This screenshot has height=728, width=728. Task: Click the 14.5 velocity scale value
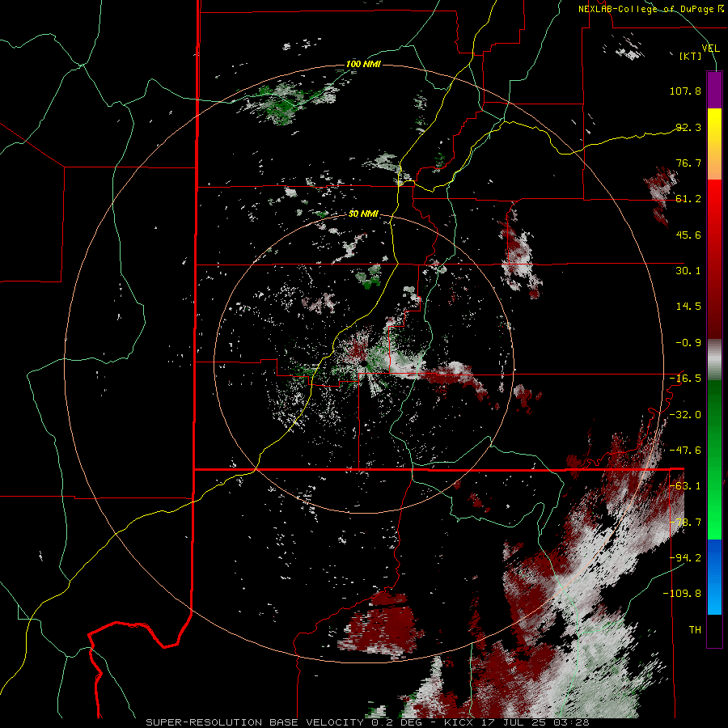(x=688, y=307)
